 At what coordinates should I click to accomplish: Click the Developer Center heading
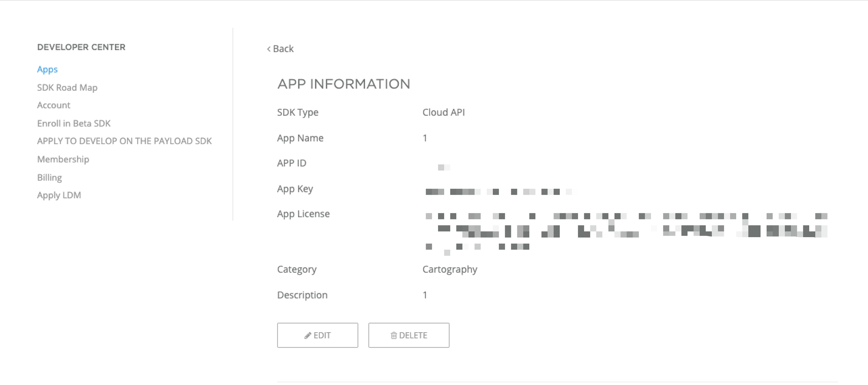coord(81,47)
